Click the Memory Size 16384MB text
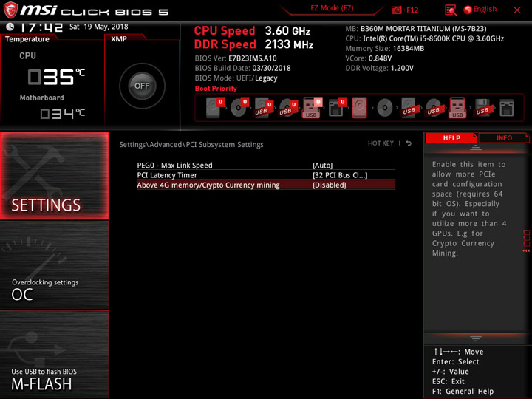Screen dimensions: 532x399 [x=385, y=49]
